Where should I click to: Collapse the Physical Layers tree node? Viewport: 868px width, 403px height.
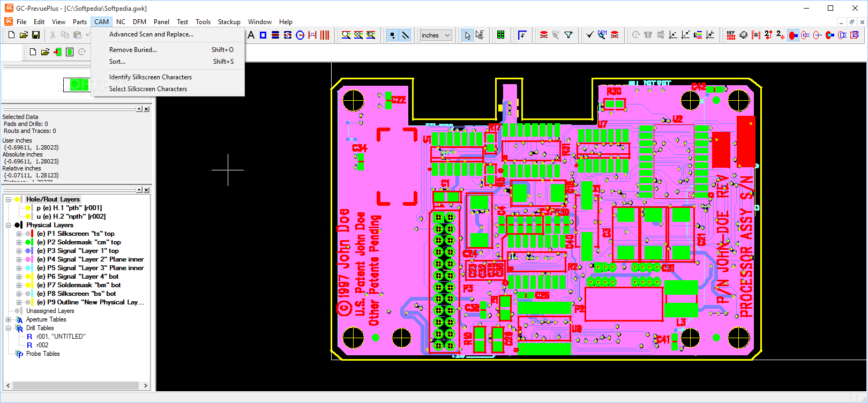click(x=9, y=225)
